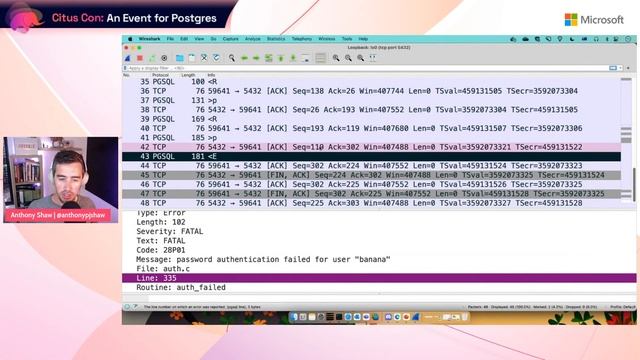Select the 'Code: 28P01' detail line
This screenshot has width=640, height=360.
click(x=160, y=250)
